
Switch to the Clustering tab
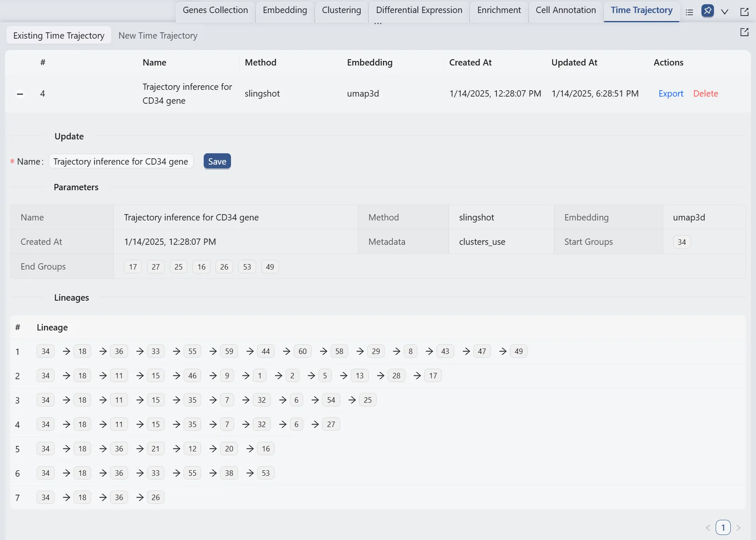pyautogui.click(x=341, y=10)
